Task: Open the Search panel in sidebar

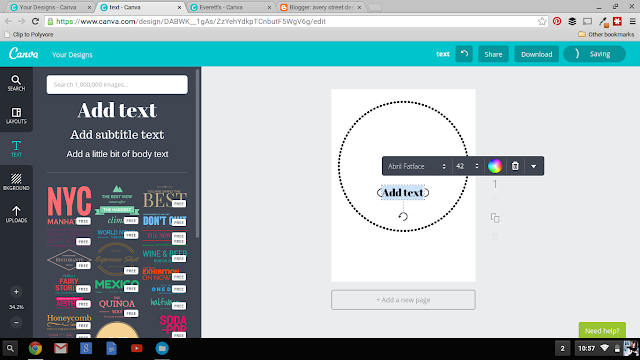Action: [x=16, y=83]
